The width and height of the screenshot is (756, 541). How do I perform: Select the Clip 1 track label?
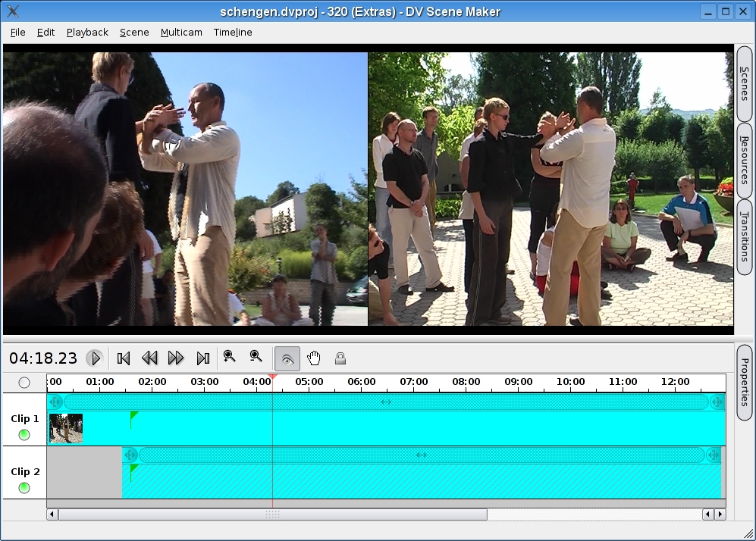(x=24, y=419)
